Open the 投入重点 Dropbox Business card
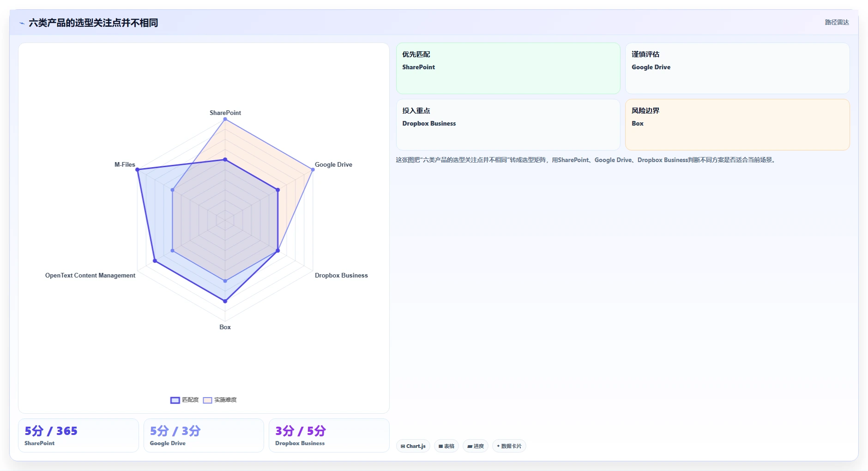Screen dimensions: 868x471 click(508, 125)
